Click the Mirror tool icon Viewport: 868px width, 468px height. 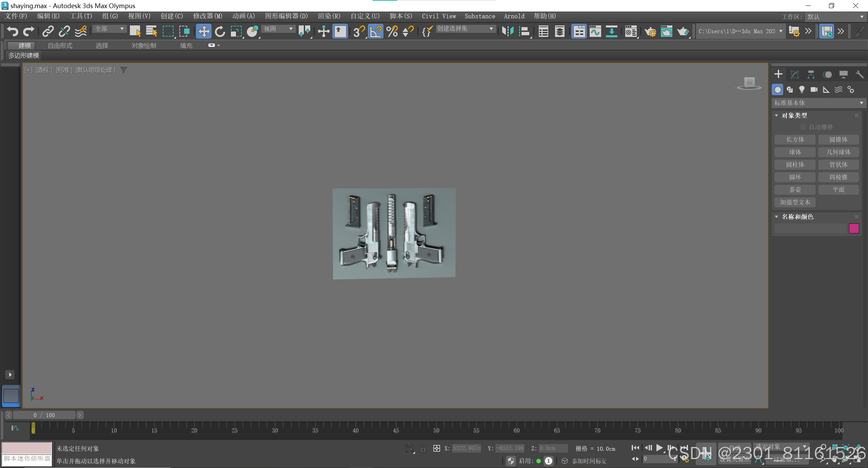tap(508, 32)
